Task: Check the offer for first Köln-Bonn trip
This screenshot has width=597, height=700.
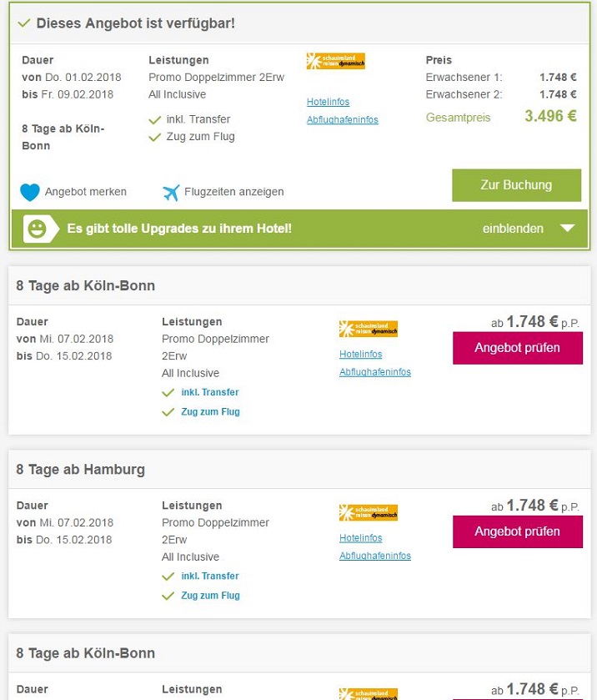Action: pos(517,348)
